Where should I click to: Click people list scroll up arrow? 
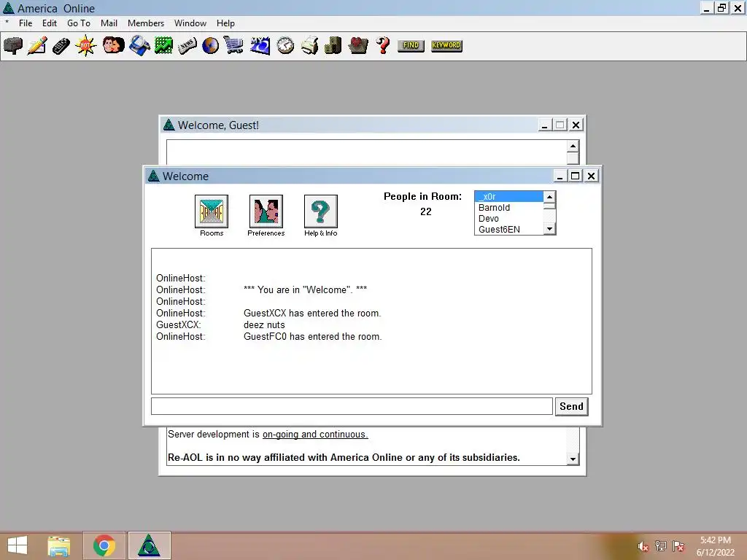point(549,197)
